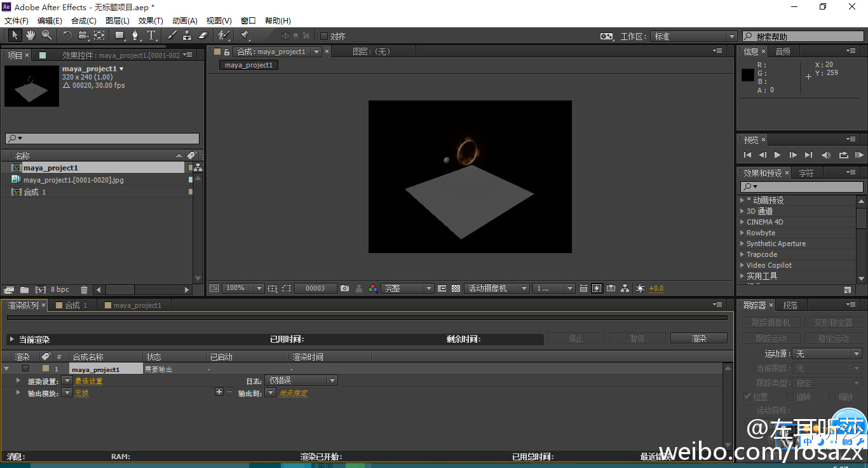Image resolution: width=868 pixels, height=468 pixels.
Task: Open the 活动摄像机 camera view dropdown
Action: pos(498,288)
